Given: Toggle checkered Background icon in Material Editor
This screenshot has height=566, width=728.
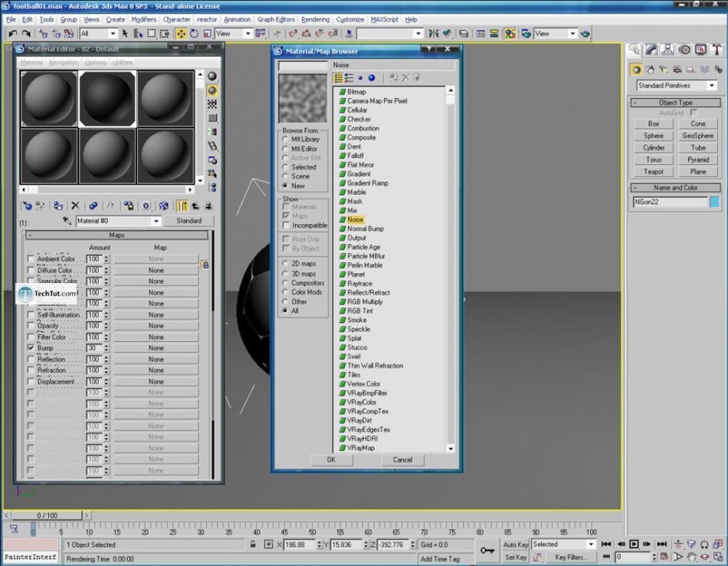Looking at the screenshot, I should pyautogui.click(x=212, y=104).
